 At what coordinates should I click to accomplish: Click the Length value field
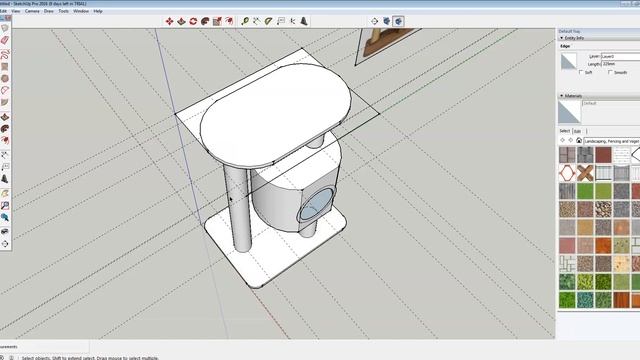[620, 64]
